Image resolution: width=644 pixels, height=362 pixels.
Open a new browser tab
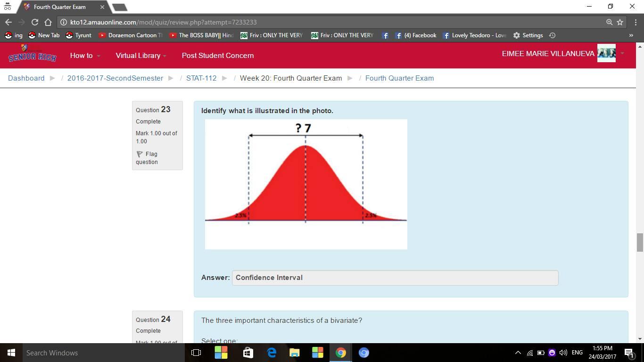click(120, 7)
